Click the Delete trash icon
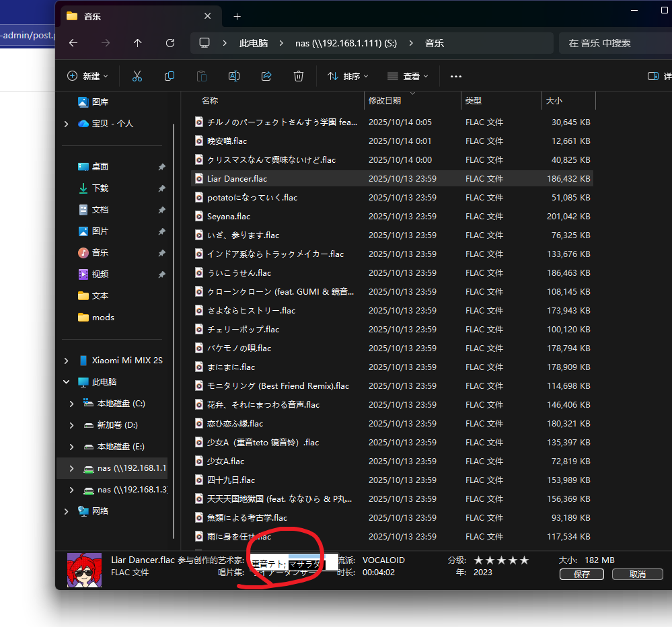 [299, 76]
